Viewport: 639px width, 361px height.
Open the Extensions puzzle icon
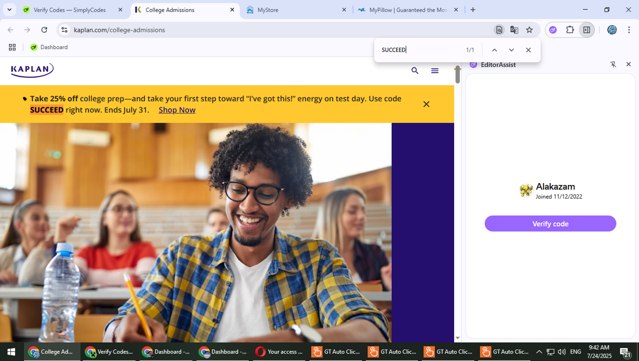[570, 30]
